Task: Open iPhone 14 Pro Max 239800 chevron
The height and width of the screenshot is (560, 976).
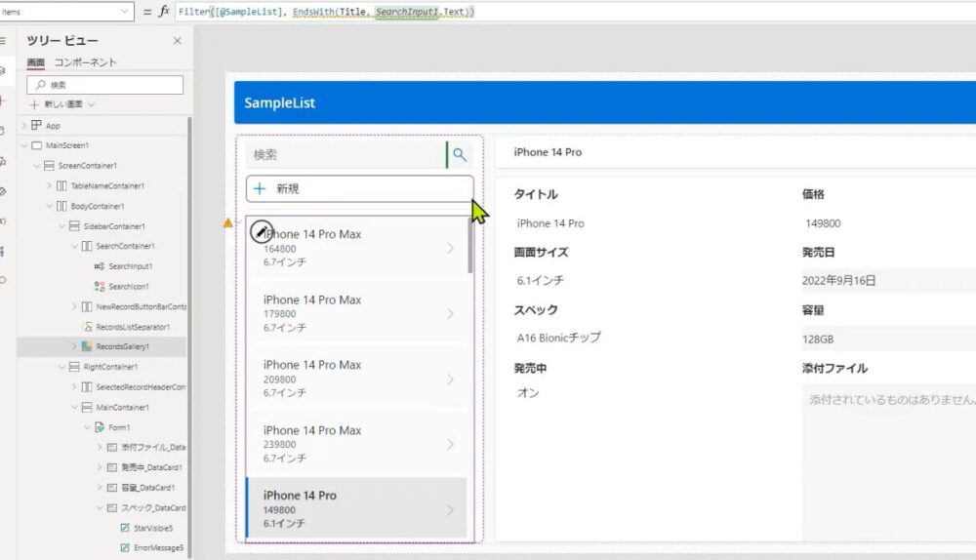Action: [450, 444]
